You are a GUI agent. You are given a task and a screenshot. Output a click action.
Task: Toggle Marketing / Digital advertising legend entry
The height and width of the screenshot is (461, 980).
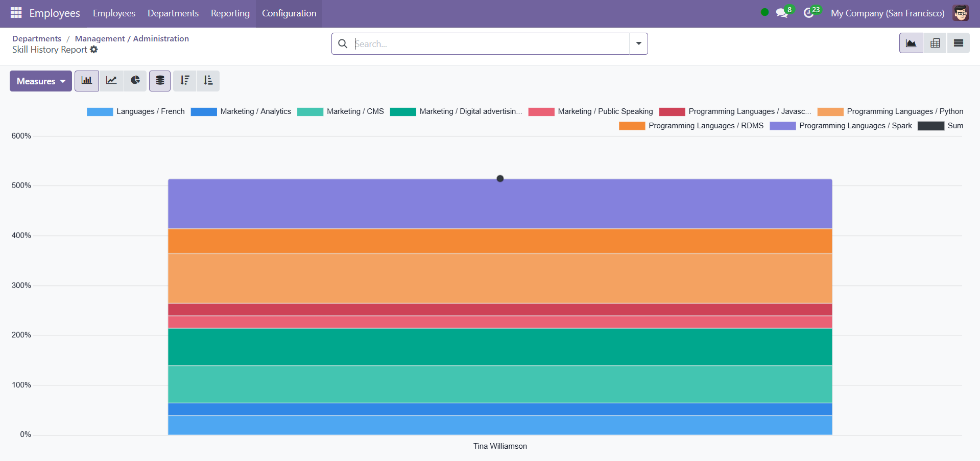click(x=456, y=111)
